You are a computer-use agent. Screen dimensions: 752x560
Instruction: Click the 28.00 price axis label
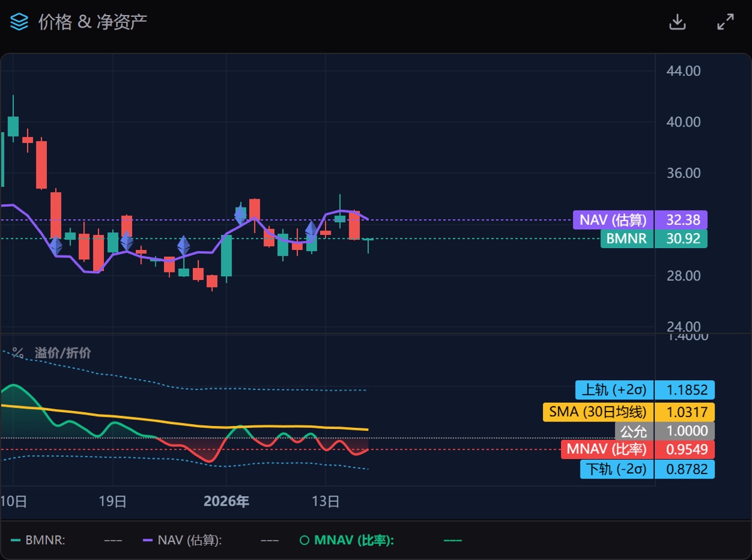click(x=684, y=276)
